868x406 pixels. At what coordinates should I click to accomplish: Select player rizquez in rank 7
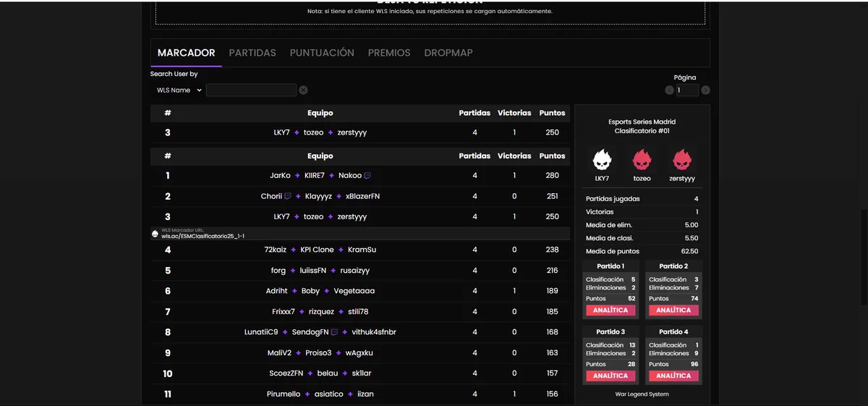click(x=321, y=312)
